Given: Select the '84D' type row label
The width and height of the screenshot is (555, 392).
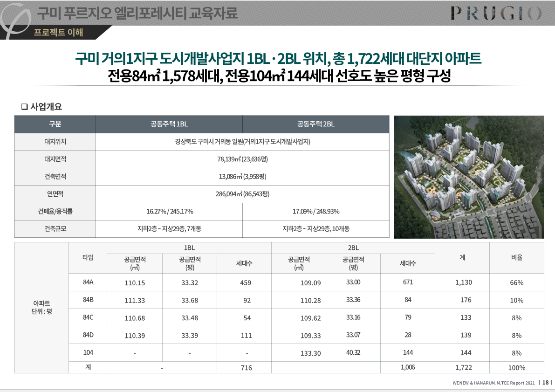Looking at the screenshot, I should tap(88, 335).
